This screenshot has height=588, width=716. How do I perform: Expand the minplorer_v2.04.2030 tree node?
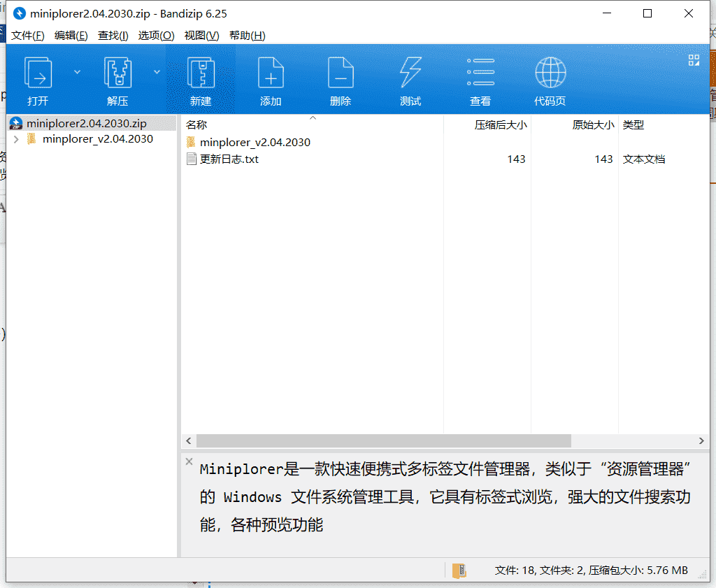pyautogui.click(x=17, y=139)
